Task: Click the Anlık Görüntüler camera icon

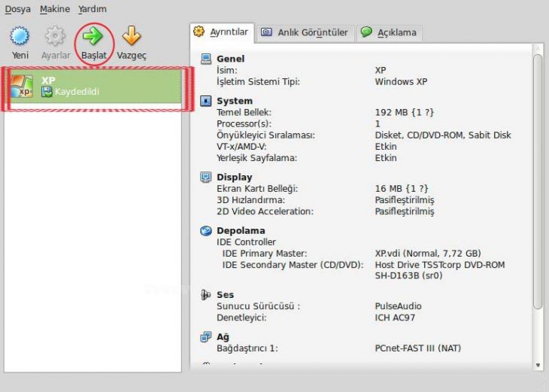Action: (x=266, y=32)
